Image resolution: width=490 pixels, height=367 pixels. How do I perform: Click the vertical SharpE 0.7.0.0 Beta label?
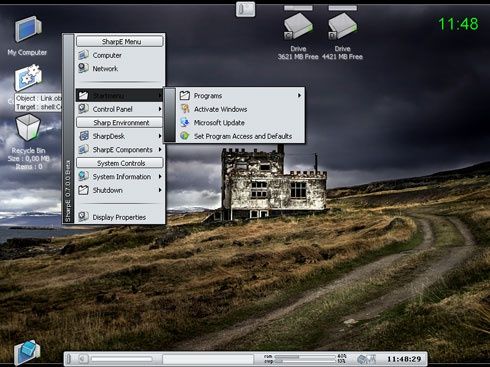pyautogui.click(x=68, y=192)
